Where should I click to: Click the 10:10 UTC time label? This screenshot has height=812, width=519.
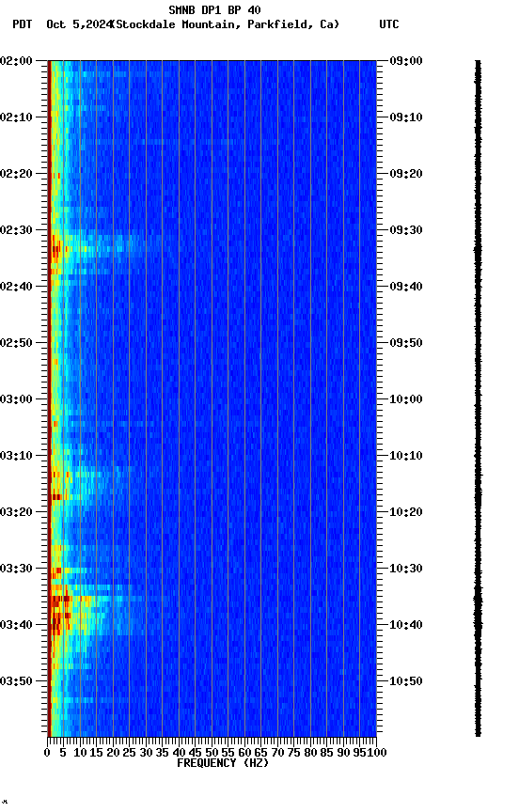pyautogui.click(x=406, y=456)
